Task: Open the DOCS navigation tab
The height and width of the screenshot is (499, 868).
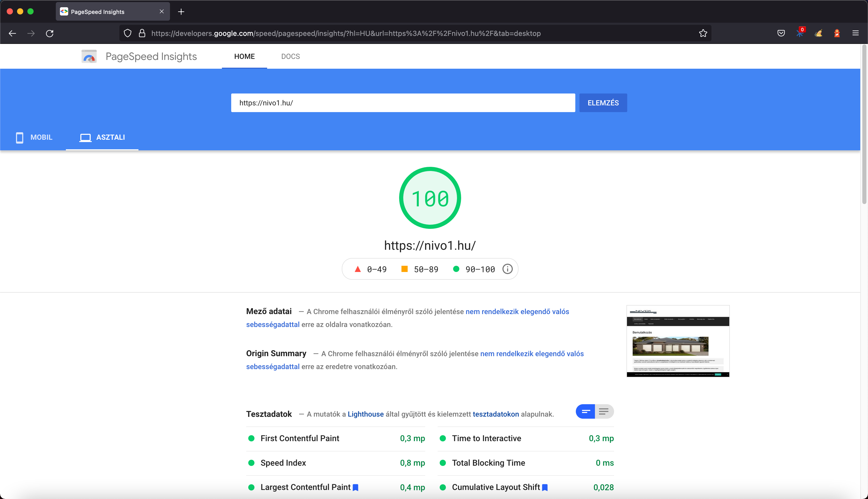Action: [290, 57]
